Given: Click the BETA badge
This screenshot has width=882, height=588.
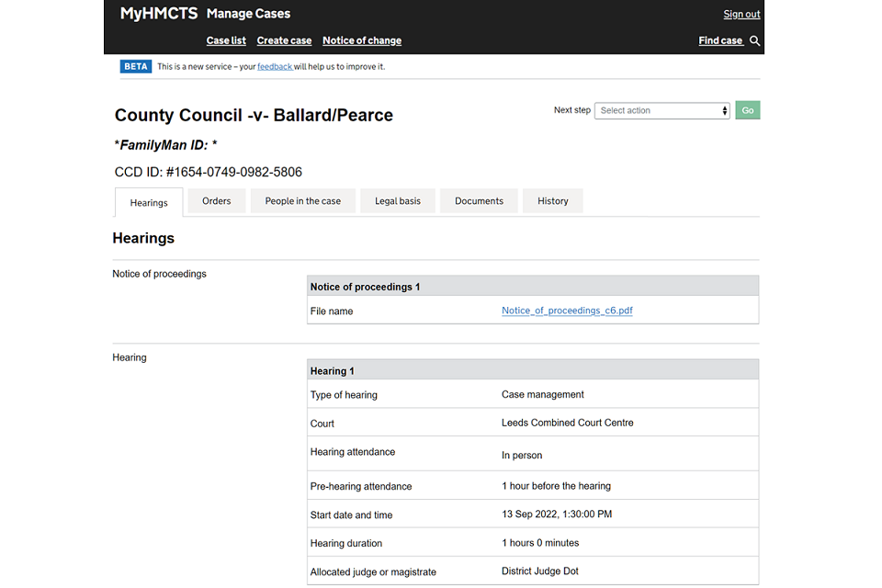Looking at the screenshot, I should tap(136, 66).
